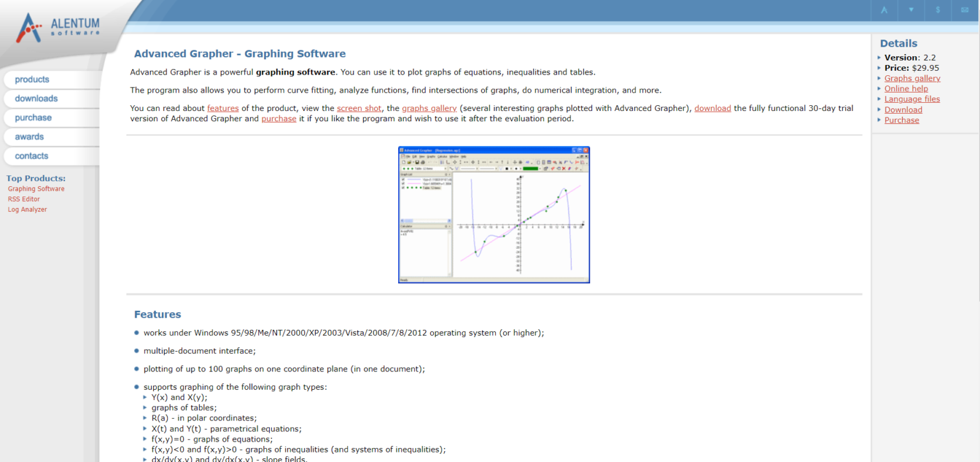Click the Alentum Software logo

[58, 27]
